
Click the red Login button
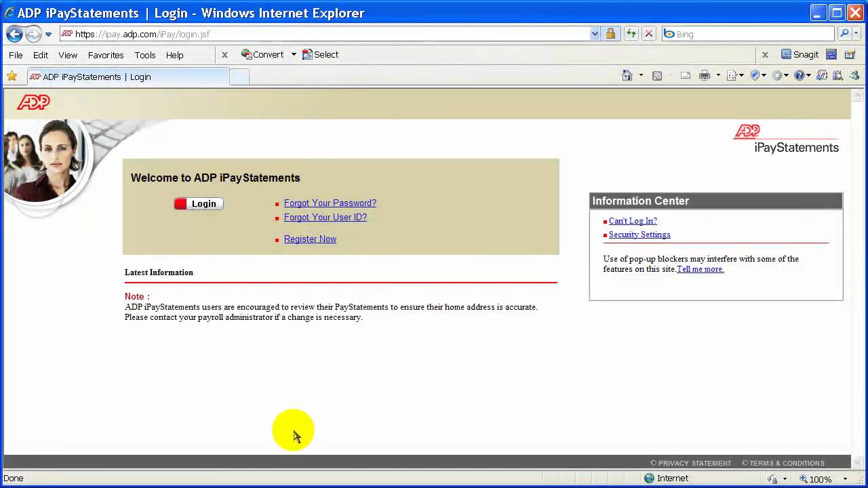coord(199,203)
